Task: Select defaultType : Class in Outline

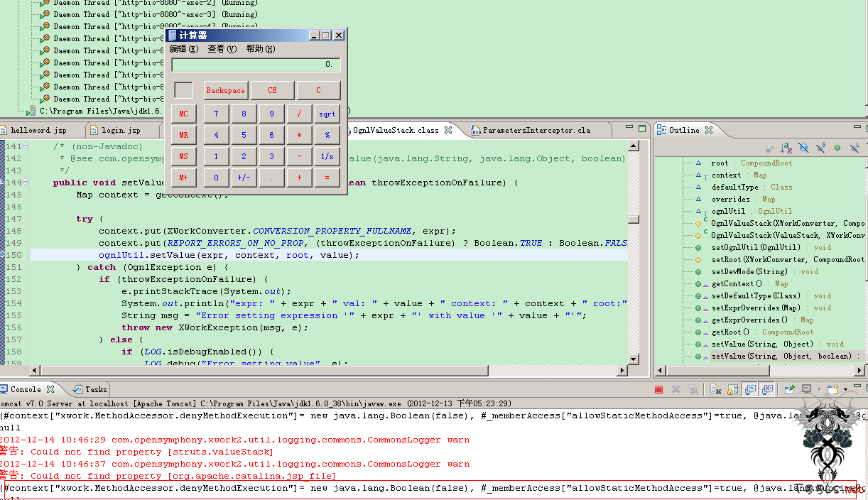Action: [752, 187]
